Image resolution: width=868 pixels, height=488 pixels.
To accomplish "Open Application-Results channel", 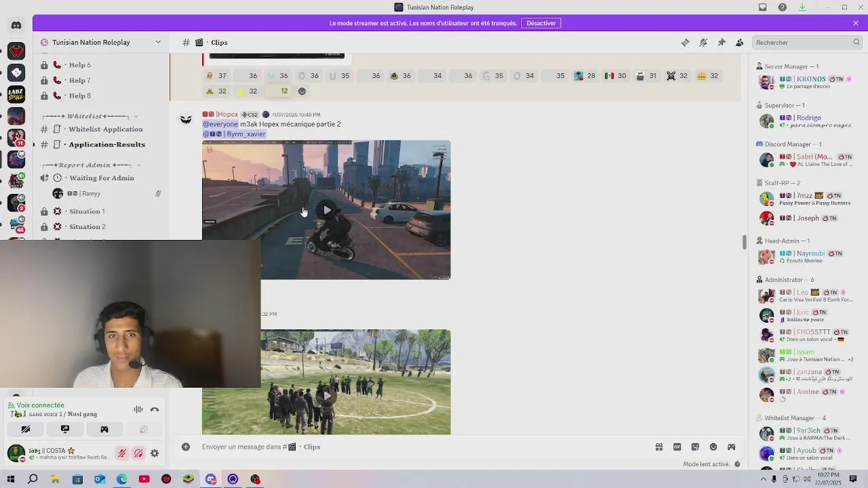I will [x=100, y=144].
